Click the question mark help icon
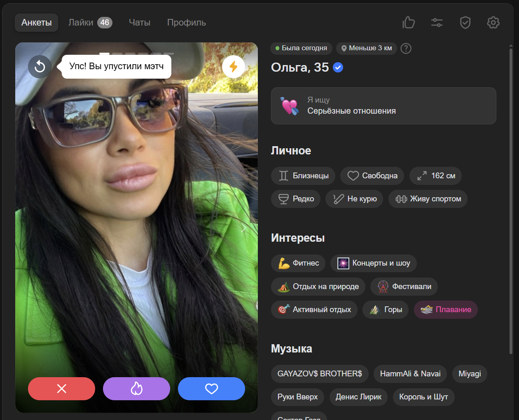This screenshot has height=420, width=519. pyautogui.click(x=406, y=48)
